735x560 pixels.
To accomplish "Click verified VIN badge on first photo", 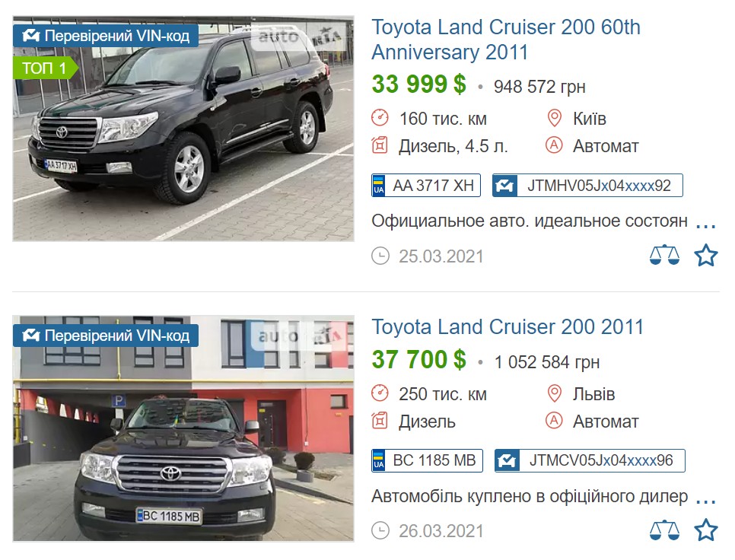I will coord(106,36).
